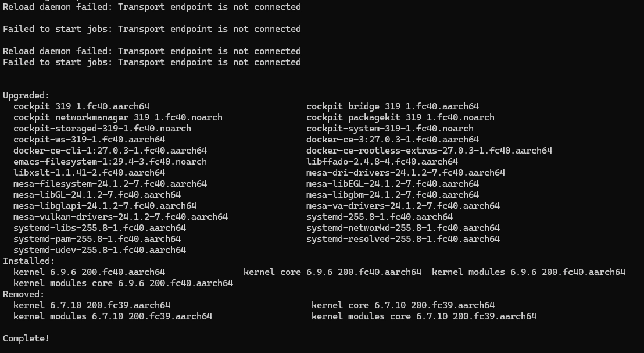This screenshot has height=353, width=644.
Task: Click the removed kernel-core-6.7.10 package text
Action: pyautogui.click(x=403, y=305)
